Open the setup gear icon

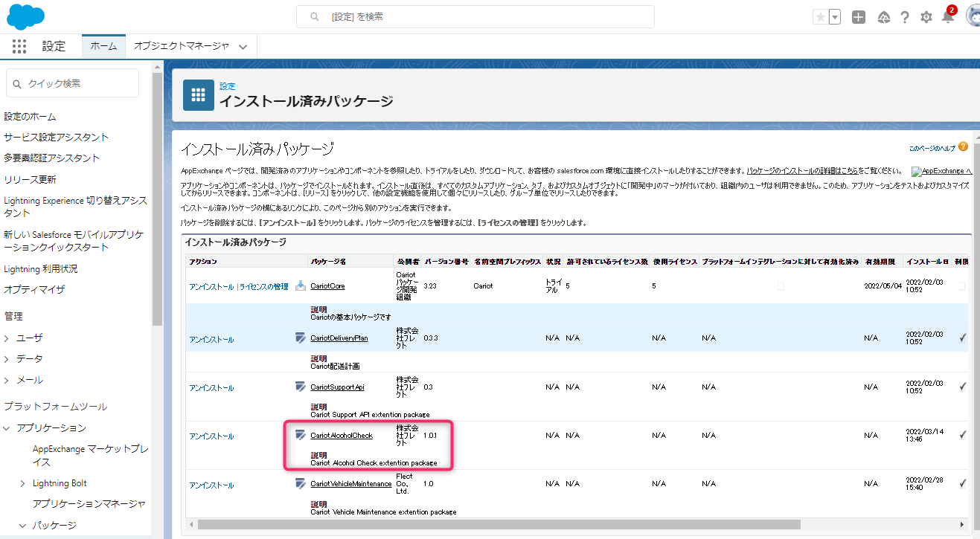[926, 17]
